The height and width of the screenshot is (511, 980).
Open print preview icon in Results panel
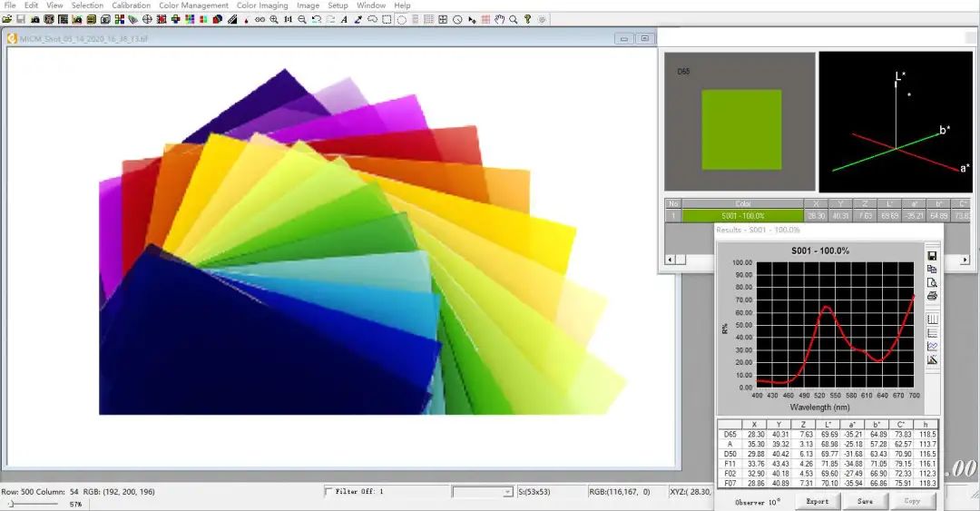[932, 282]
